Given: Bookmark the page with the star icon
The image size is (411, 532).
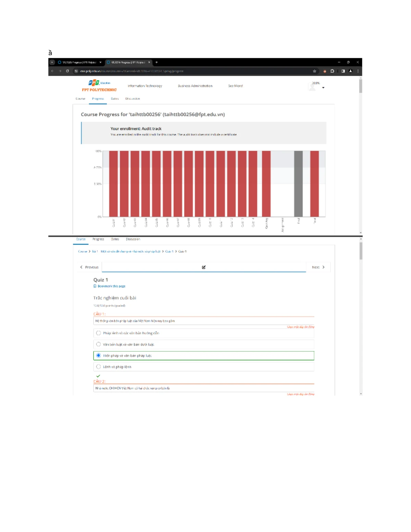Looking at the screenshot, I should [x=314, y=71].
